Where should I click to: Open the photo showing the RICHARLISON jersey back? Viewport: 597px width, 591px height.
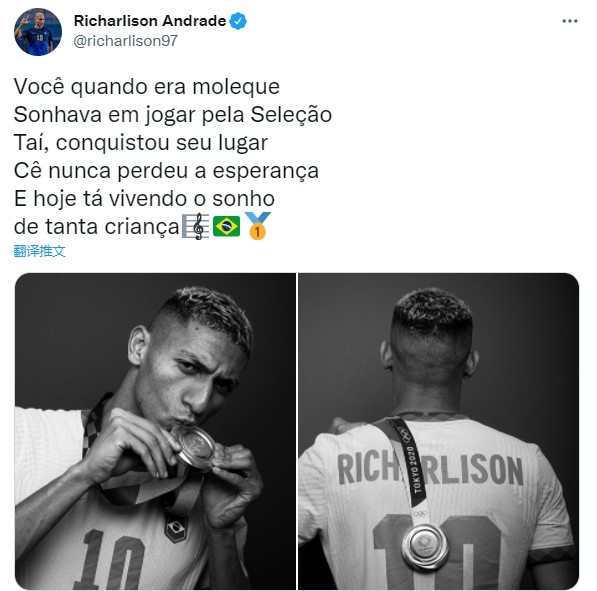click(439, 431)
